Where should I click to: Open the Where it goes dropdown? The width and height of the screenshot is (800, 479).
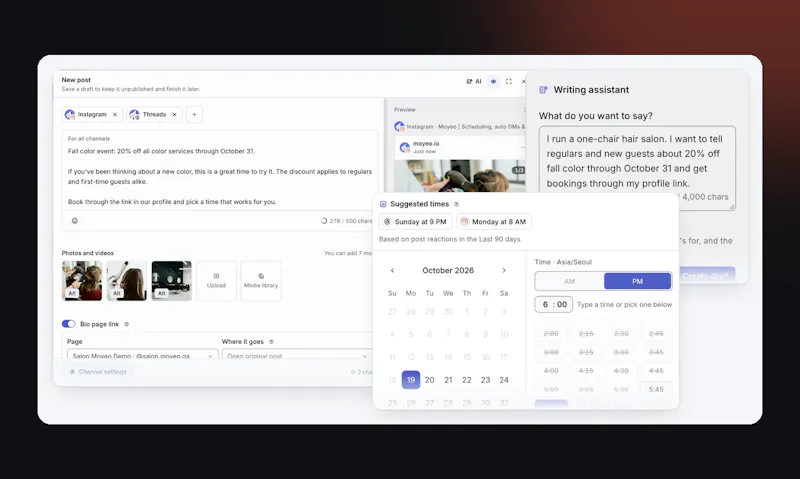tap(296, 355)
